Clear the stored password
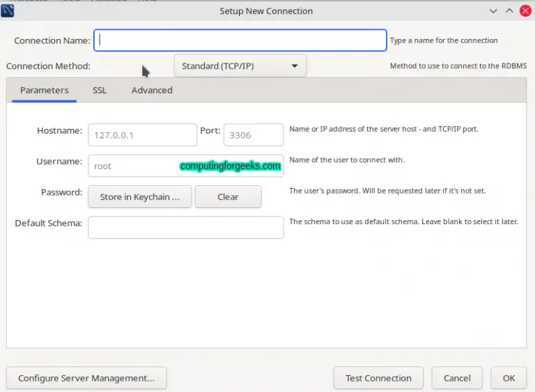The image size is (535, 392). tap(228, 197)
